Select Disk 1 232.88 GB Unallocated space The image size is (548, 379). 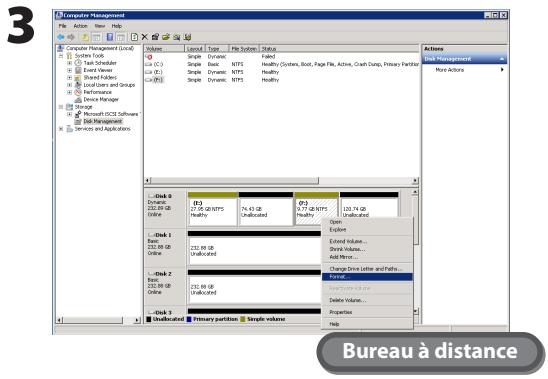pyautogui.click(x=254, y=248)
